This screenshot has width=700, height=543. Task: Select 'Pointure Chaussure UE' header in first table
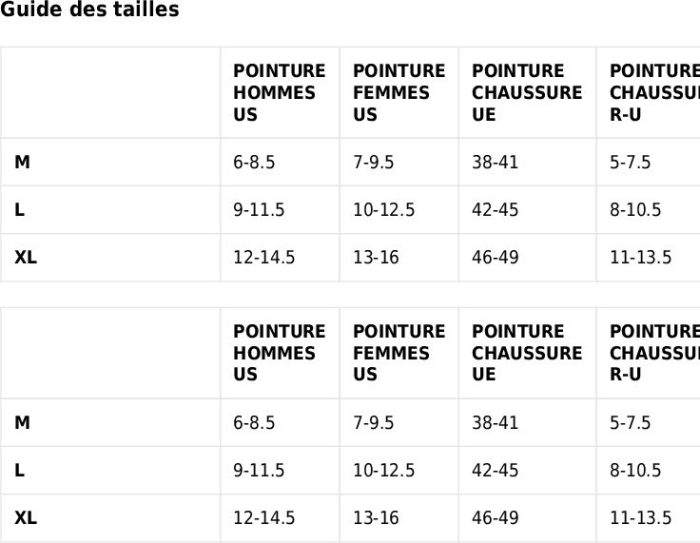click(x=526, y=92)
